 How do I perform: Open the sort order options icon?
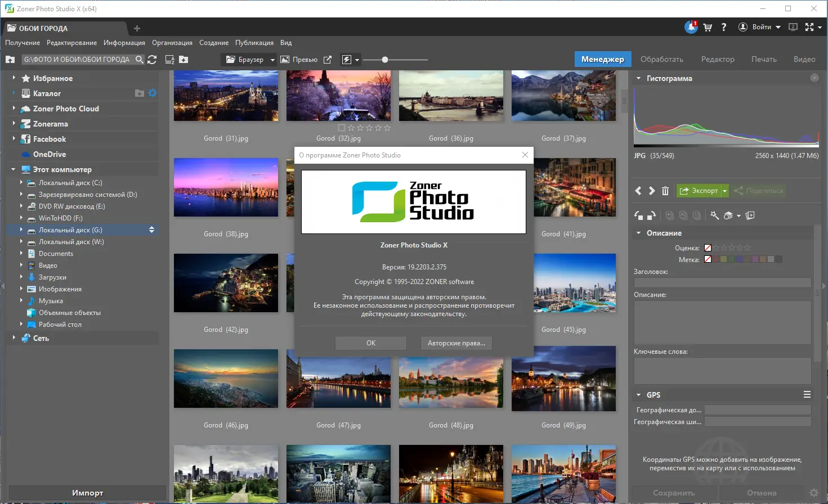(x=169, y=60)
